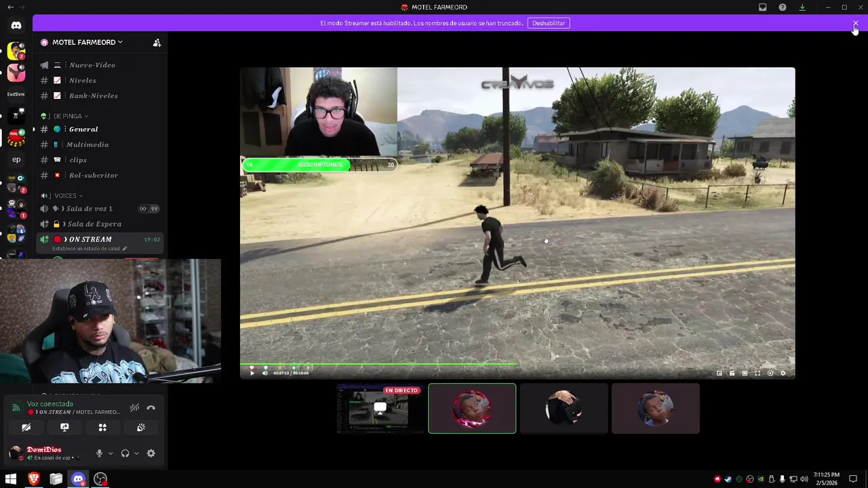The width and height of the screenshot is (868, 488).
Task: Open the Niveles channel
Action: click(x=100, y=81)
